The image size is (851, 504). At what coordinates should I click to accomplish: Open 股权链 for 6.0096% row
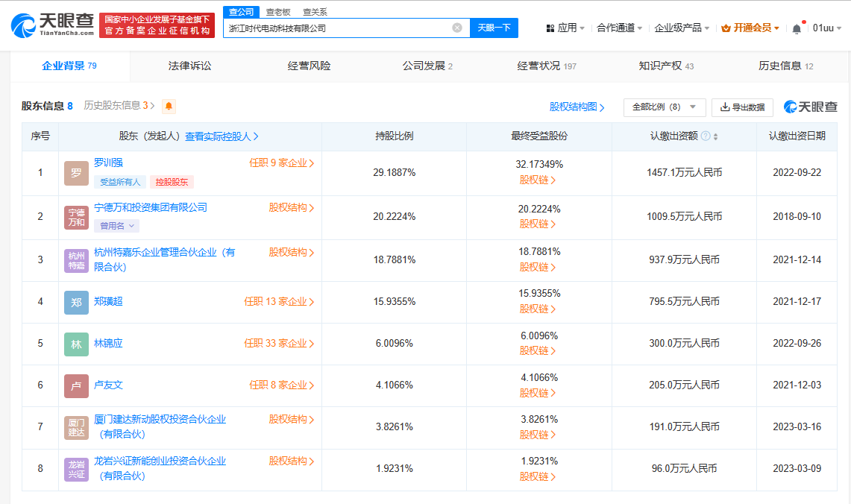(537, 351)
